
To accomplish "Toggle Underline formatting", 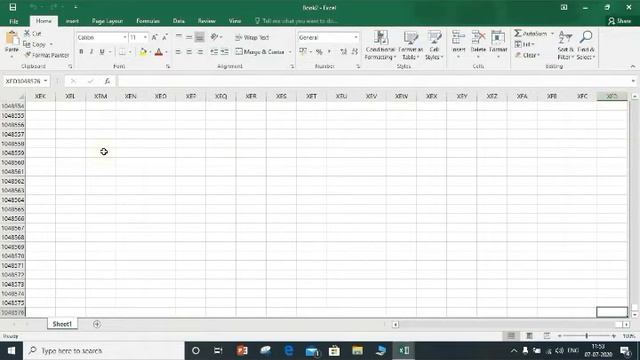I will click(102, 52).
